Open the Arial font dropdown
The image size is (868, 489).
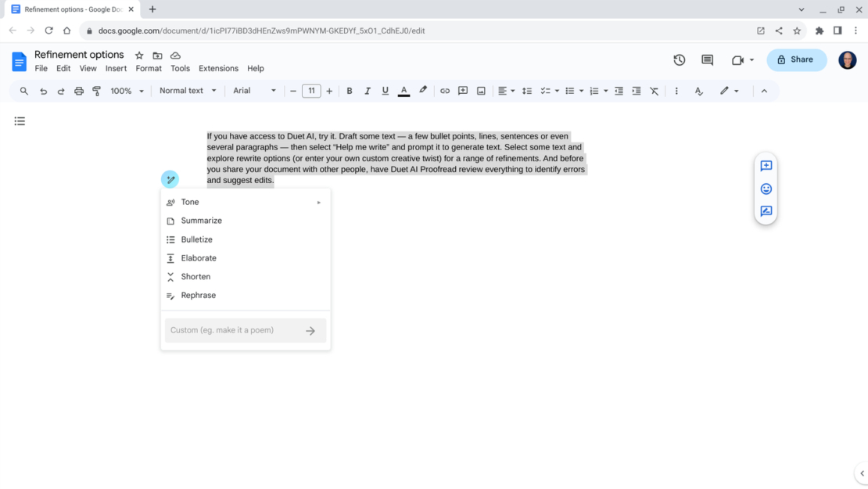(254, 91)
